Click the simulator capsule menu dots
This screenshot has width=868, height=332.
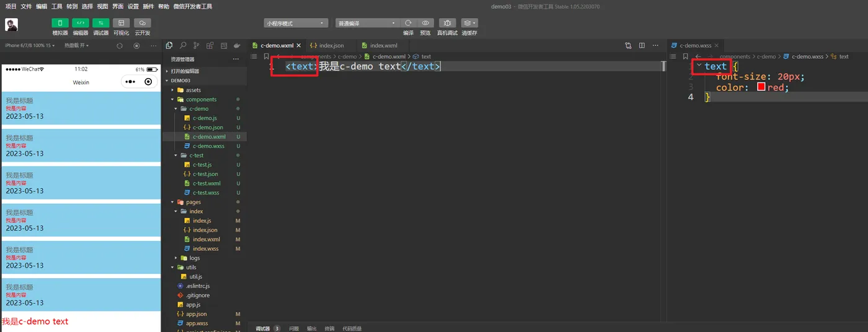(130, 82)
